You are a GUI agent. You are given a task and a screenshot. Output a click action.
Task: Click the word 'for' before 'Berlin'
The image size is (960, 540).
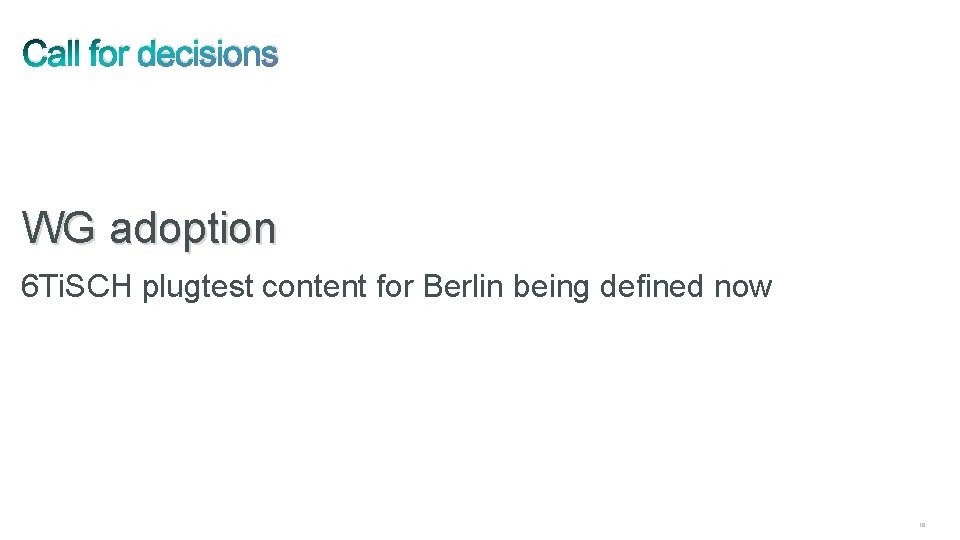point(395,286)
